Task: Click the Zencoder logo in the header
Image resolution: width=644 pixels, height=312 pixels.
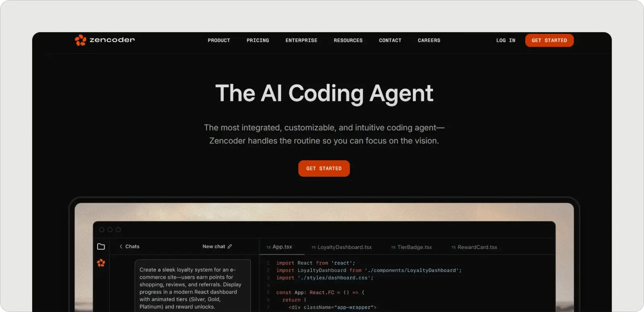Action: click(105, 40)
